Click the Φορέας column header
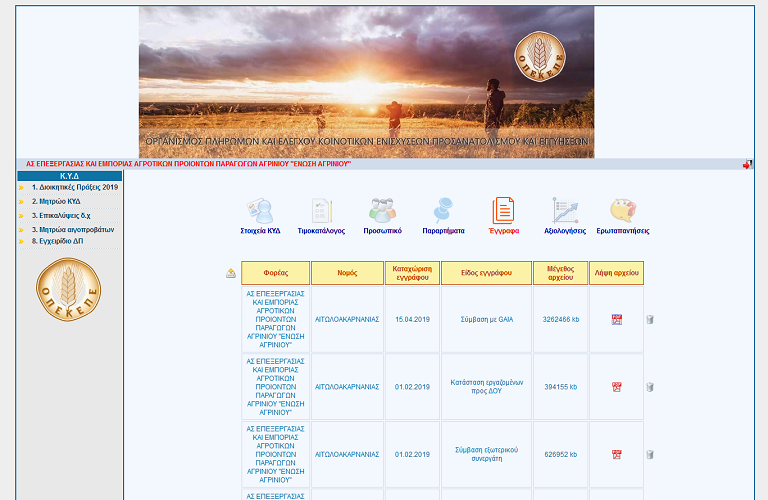768x500 pixels. [275, 273]
